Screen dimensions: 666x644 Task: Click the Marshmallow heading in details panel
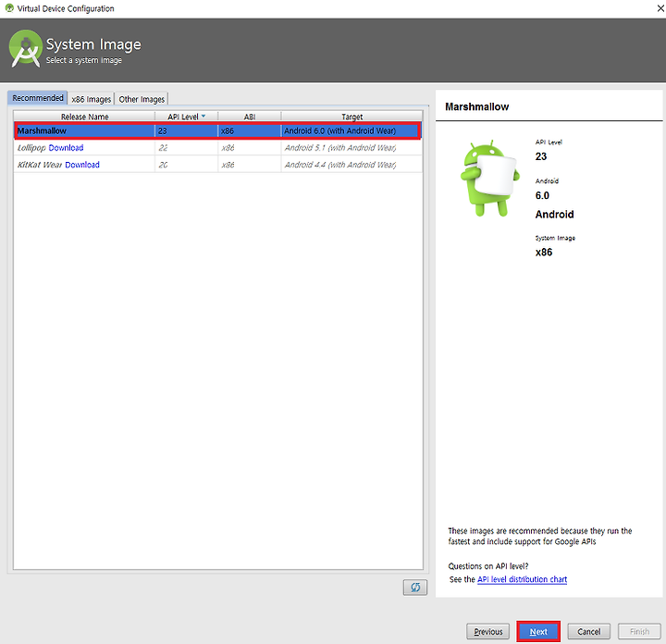476,106
